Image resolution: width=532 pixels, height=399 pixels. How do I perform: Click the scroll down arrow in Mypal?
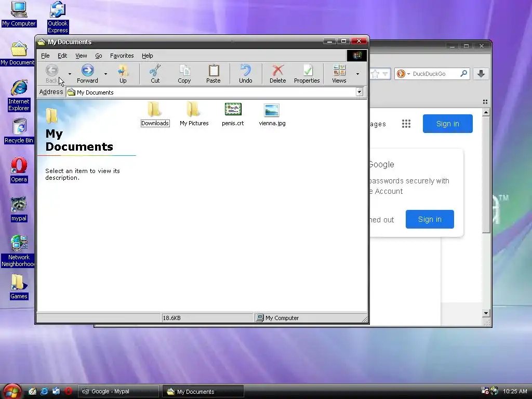click(486, 313)
